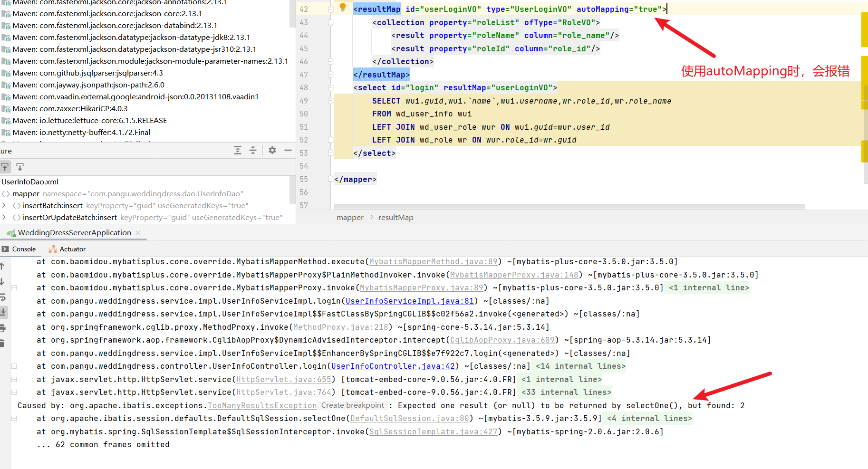Expand the insertBatch:insert tree node

click(x=4, y=206)
